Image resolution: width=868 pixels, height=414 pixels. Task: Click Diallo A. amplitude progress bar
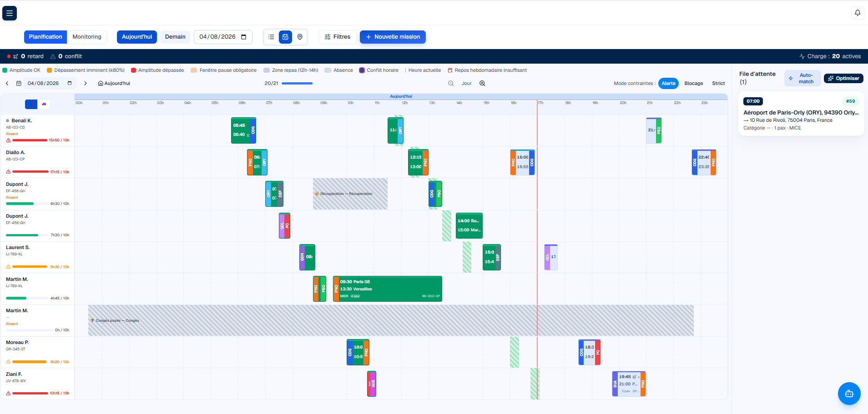pyautogui.click(x=30, y=172)
